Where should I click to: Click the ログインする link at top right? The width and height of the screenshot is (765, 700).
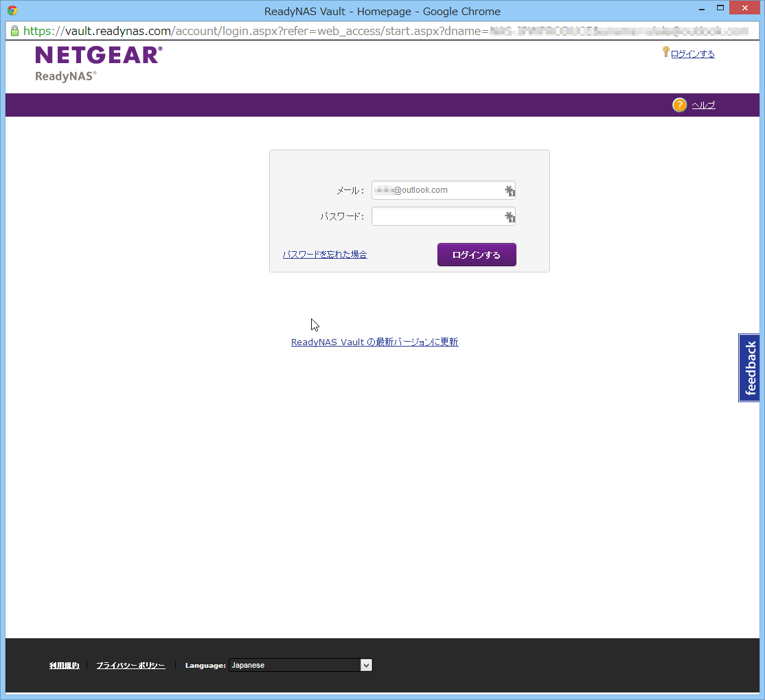click(692, 54)
